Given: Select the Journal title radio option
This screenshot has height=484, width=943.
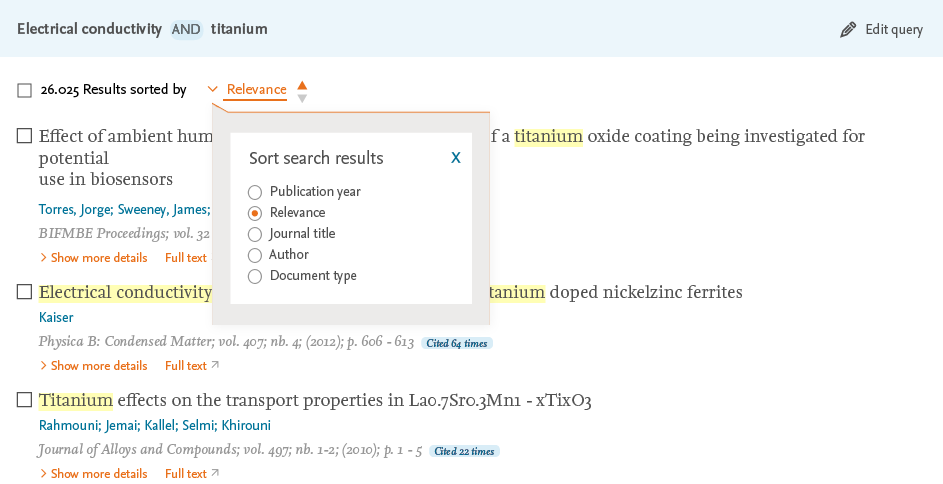Looking at the screenshot, I should pos(255,234).
